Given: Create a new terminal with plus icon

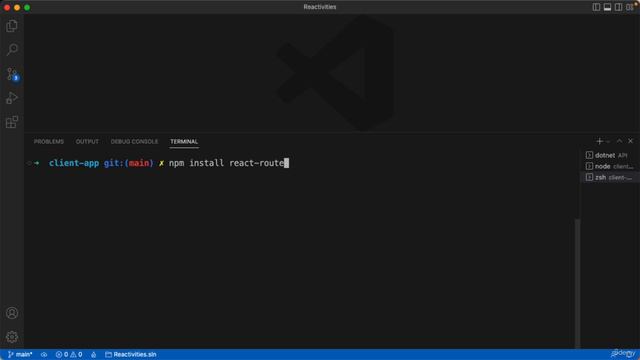Looking at the screenshot, I should [599, 141].
